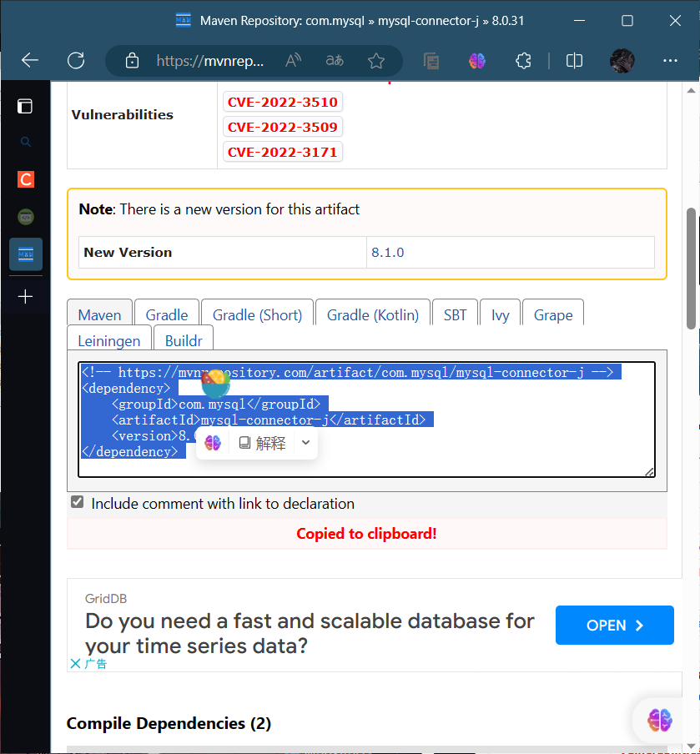
Task: Open the sidebar search icon
Action: (26, 142)
